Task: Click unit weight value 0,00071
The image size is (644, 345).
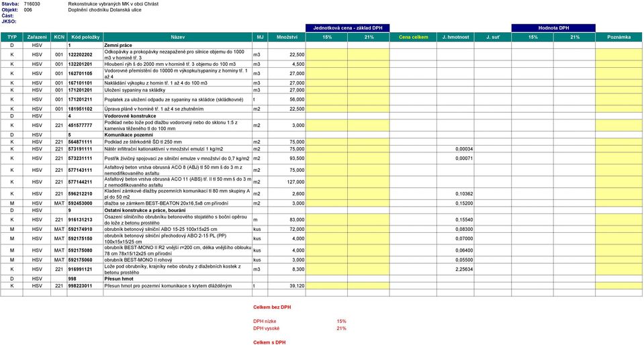Action: coord(464,158)
